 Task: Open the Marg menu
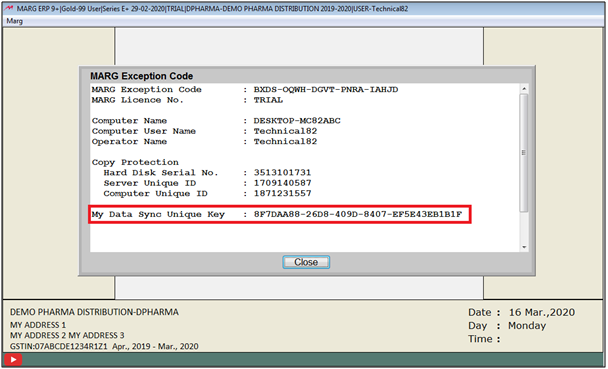[14, 21]
